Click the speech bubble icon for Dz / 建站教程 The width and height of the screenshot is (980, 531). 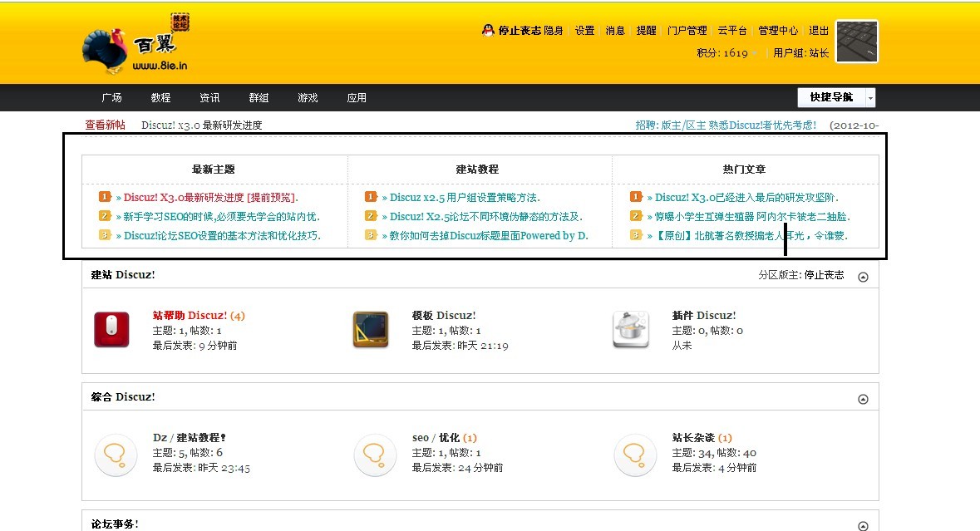click(x=115, y=455)
